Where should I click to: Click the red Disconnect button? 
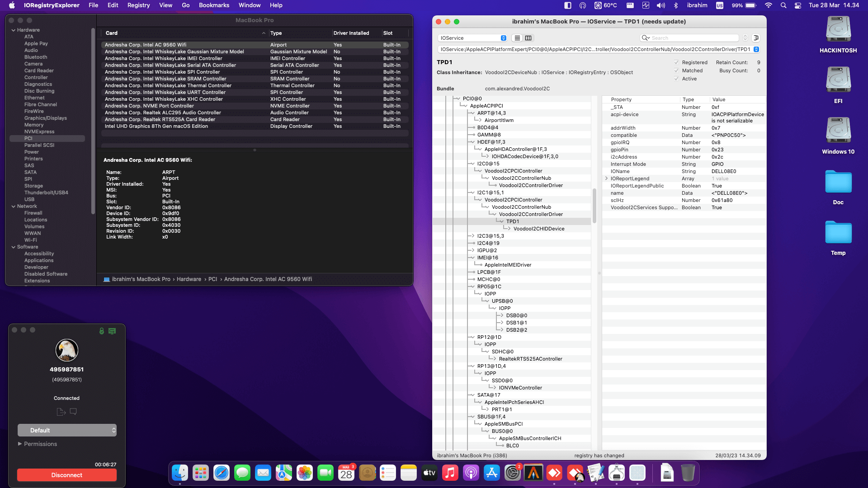[67, 475]
